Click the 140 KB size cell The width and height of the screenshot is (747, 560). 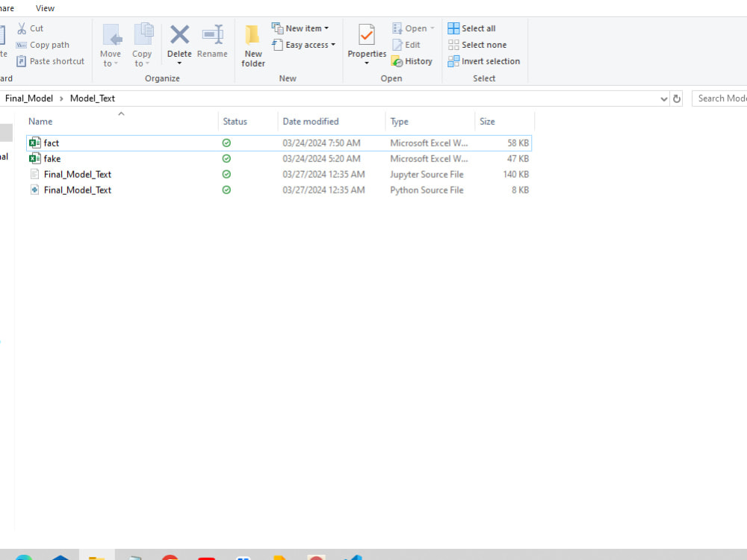point(516,174)
